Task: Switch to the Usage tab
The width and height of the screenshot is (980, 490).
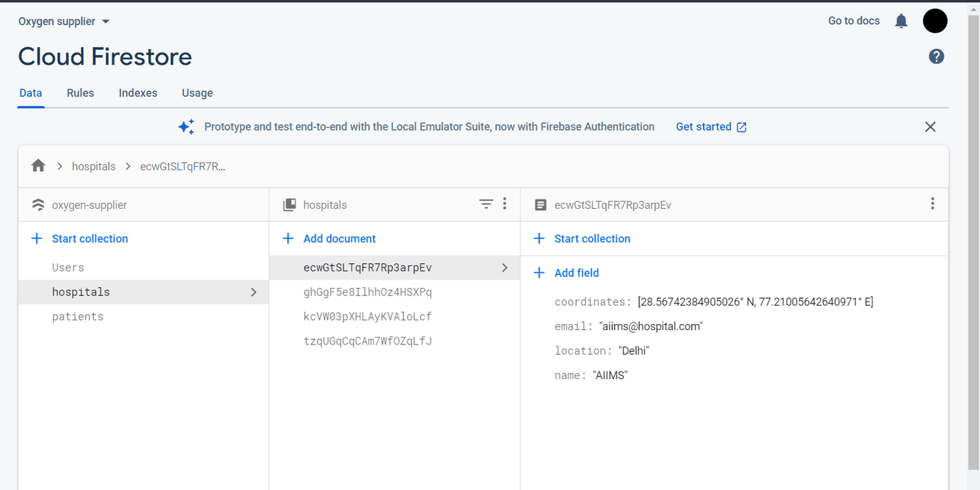Action: 197,93
